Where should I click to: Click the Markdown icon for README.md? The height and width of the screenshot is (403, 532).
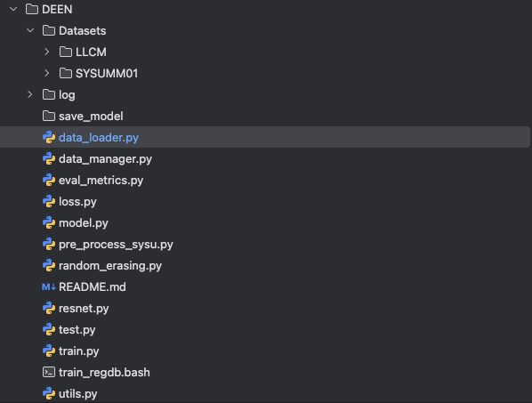click(49, 287)
